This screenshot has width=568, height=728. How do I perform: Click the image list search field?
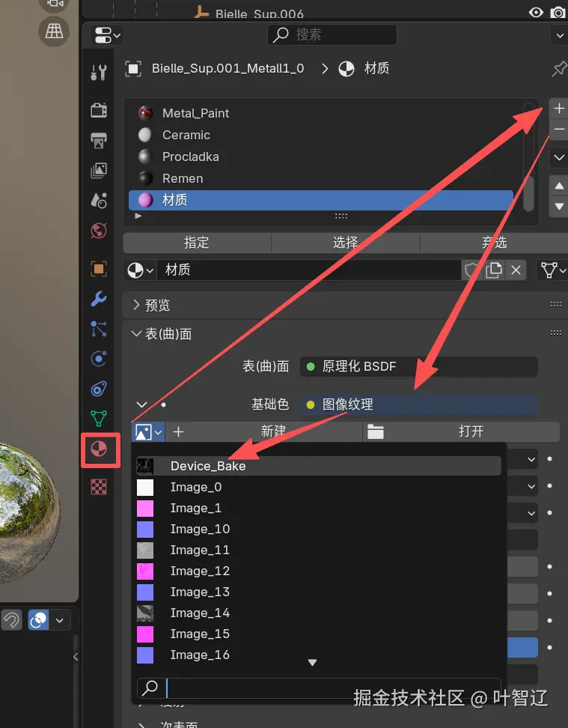[x=320, y=688]
